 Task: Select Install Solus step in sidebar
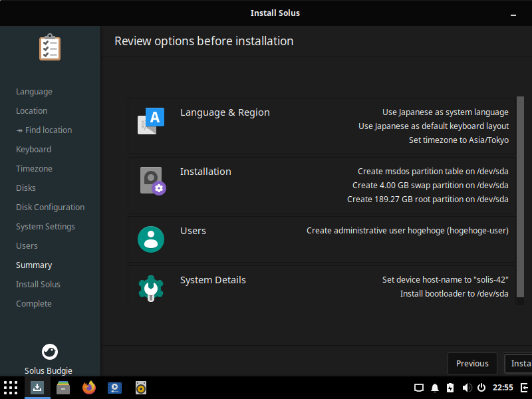(38, 285)
